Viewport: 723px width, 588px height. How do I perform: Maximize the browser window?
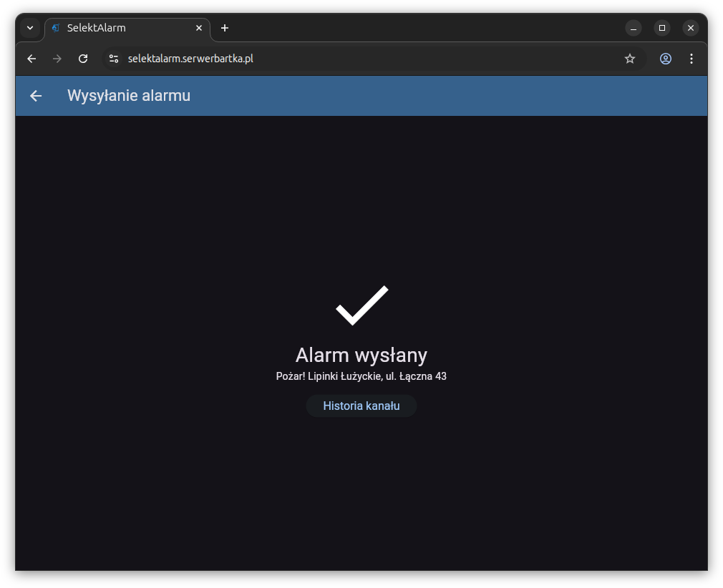coord(662,28)
